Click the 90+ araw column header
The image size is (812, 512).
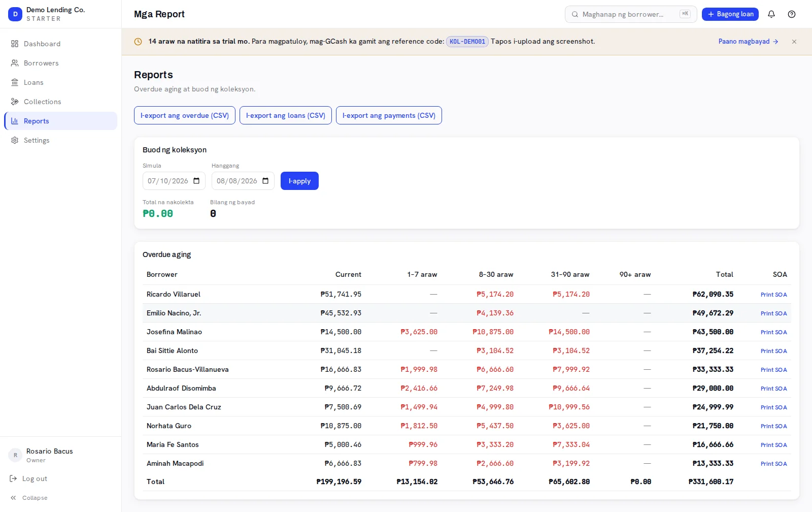pyautogui.click(x=635, y=274)
